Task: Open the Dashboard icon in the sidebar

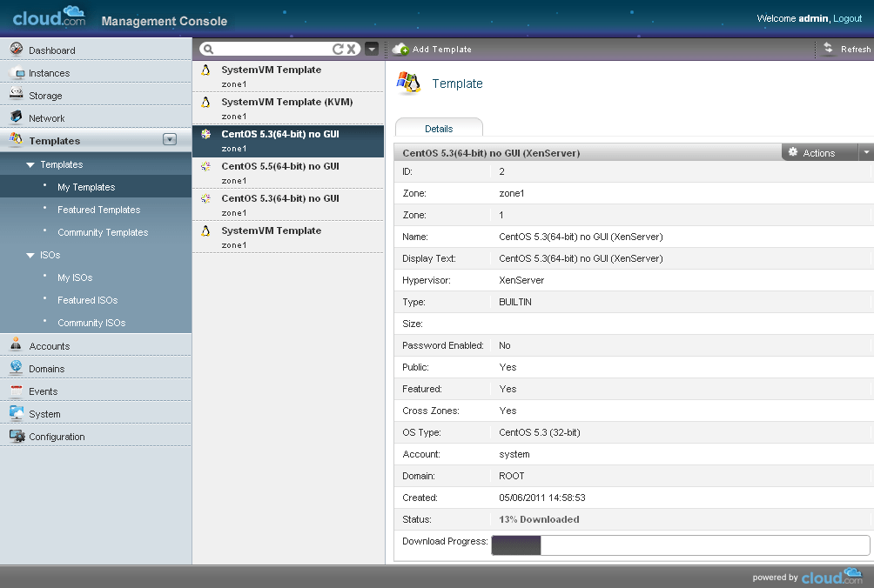Action: coord(17,49)
